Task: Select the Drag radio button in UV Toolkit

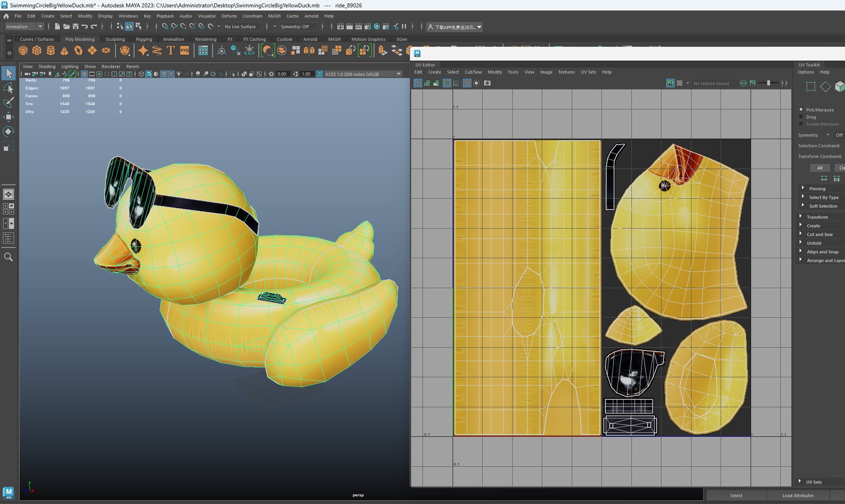Action: (801, 117)
